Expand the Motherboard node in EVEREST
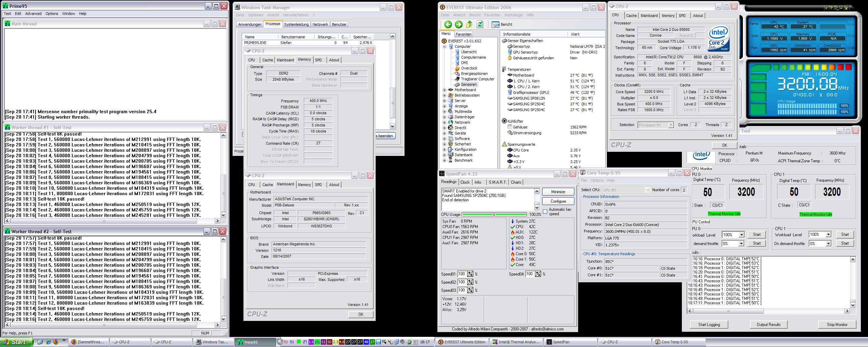This screenshot has width=868, height=347. (x=444, y=90)
